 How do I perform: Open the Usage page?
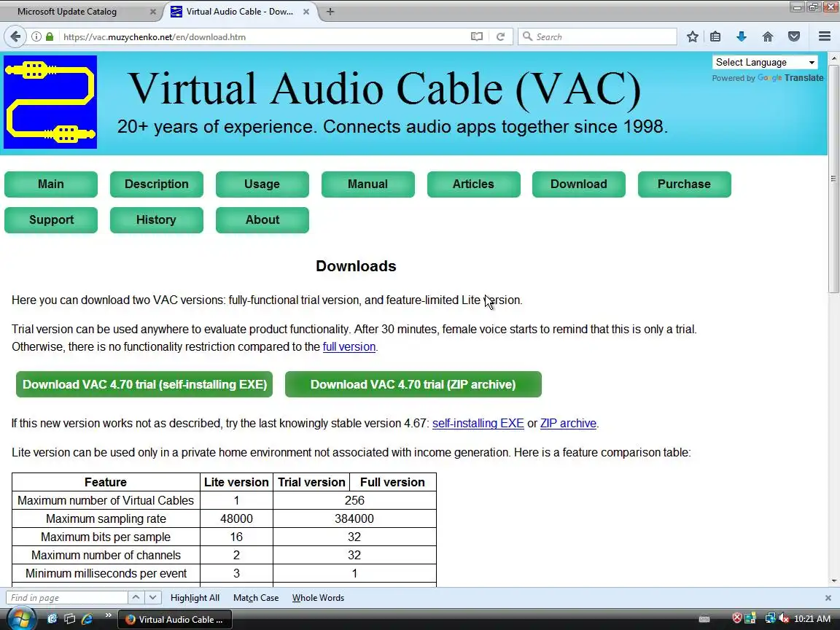[262, 184]
